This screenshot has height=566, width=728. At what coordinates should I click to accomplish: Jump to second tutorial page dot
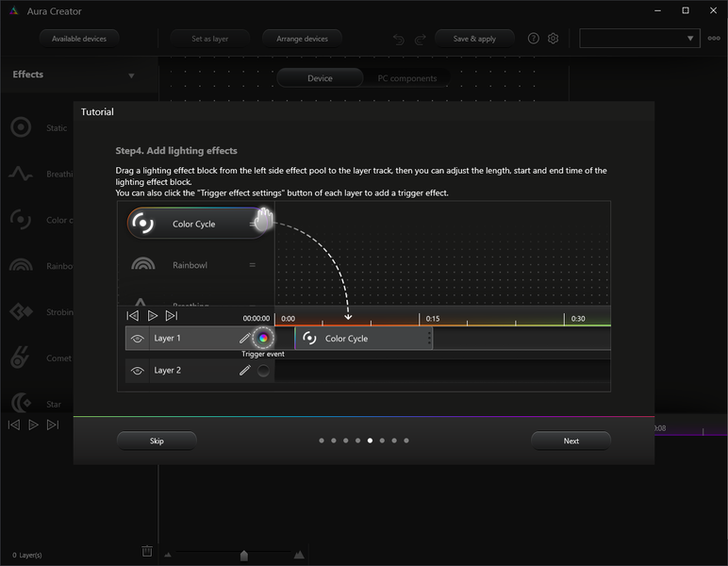[334, 441]
